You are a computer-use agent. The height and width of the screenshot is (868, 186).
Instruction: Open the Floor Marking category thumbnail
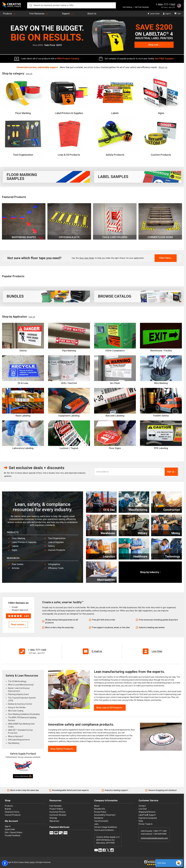point(23,94)
